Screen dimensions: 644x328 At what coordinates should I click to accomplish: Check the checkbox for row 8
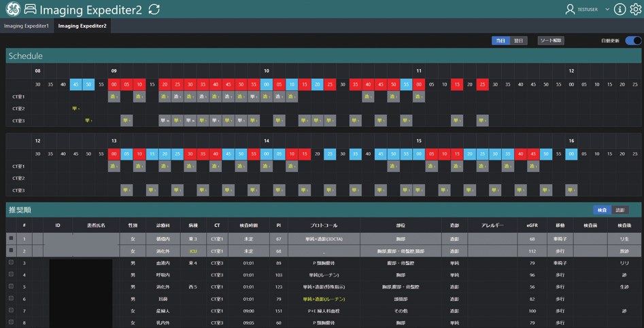point(11,323)
